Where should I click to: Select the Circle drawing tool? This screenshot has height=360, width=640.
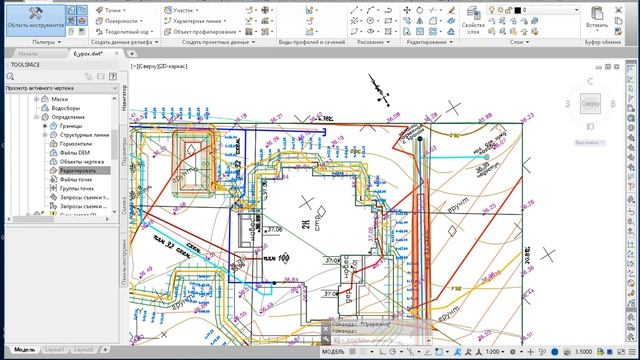click(370, 20)
